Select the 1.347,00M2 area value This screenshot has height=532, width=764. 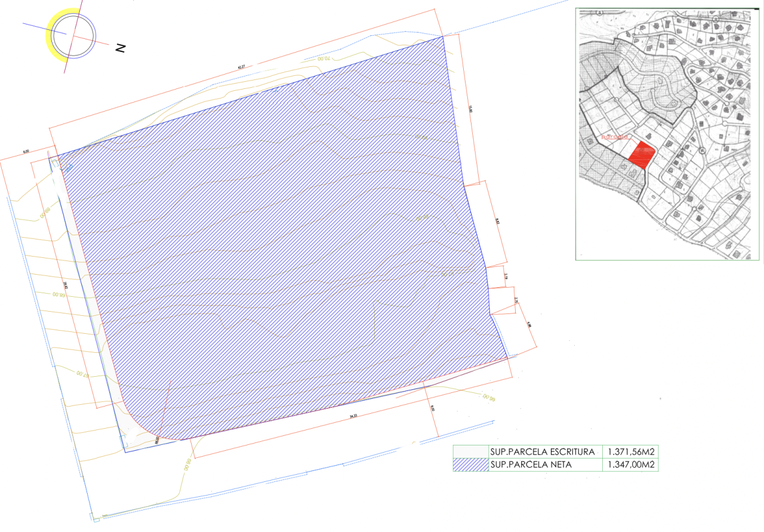(x=631, y=465)
